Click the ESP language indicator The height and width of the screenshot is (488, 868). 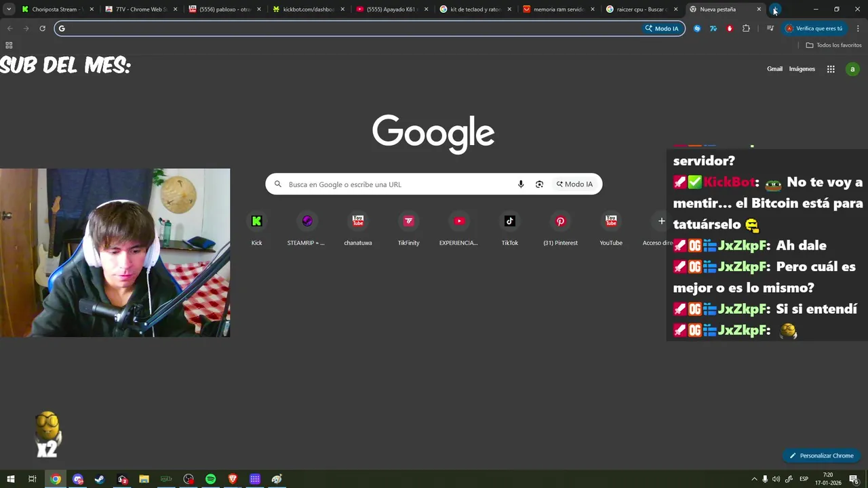click(804, 479)
